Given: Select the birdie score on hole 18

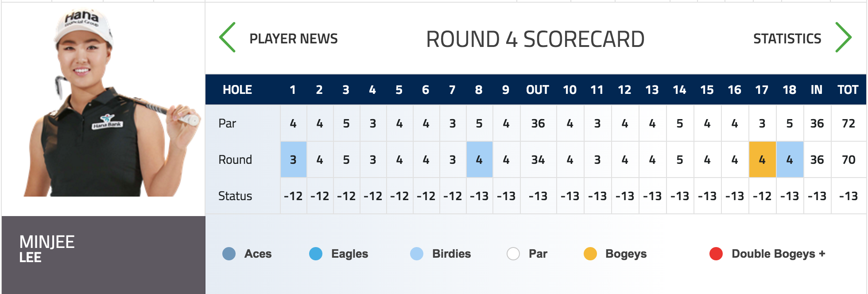Looking at the screenshot, I should tap(790, 159).
